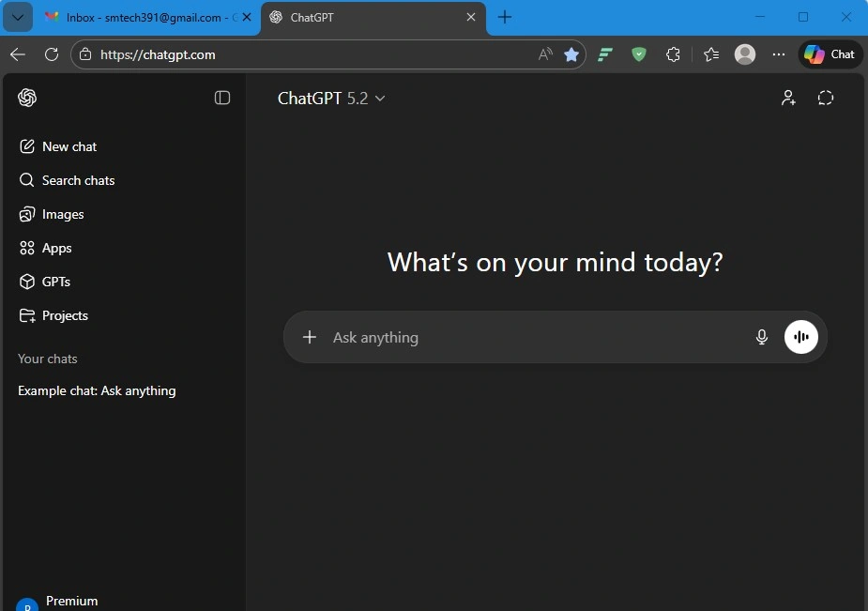Open the browser Settings and more menu
The height and width of the screenshot is (611, 868).
click(x=778, y=54)
